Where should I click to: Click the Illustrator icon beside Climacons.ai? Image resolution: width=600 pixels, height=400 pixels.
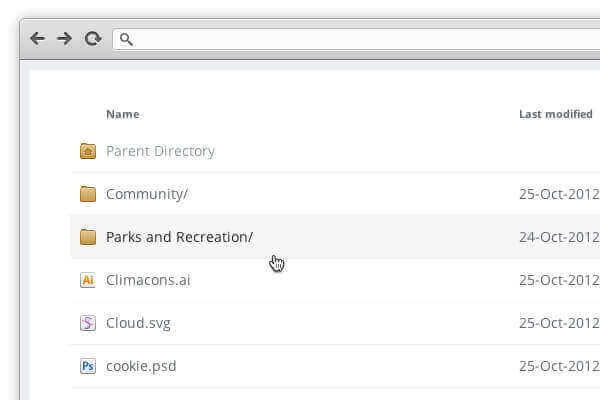click(87, 280)
